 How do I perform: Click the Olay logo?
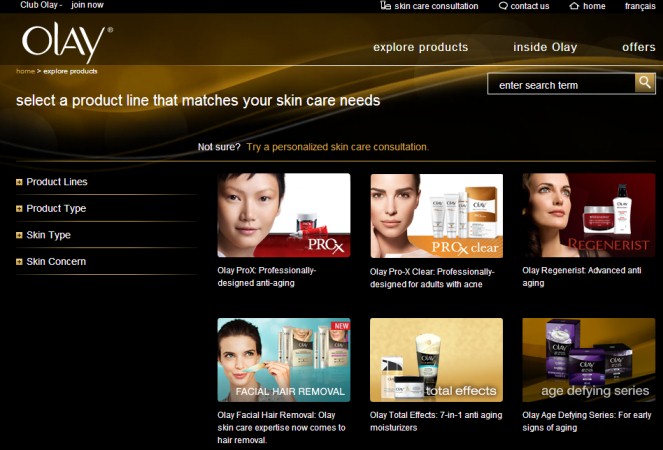[x=67, y=42]
